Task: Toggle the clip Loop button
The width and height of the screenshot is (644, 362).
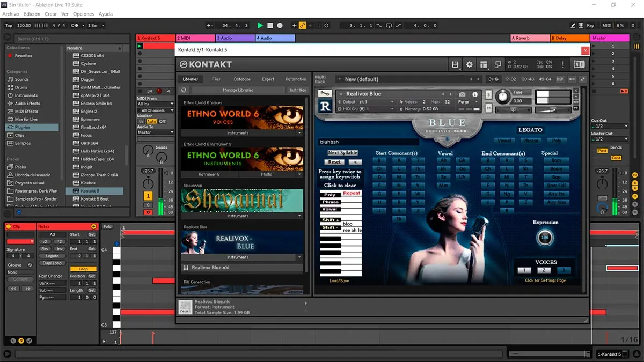Action: [x=83, y=269]
